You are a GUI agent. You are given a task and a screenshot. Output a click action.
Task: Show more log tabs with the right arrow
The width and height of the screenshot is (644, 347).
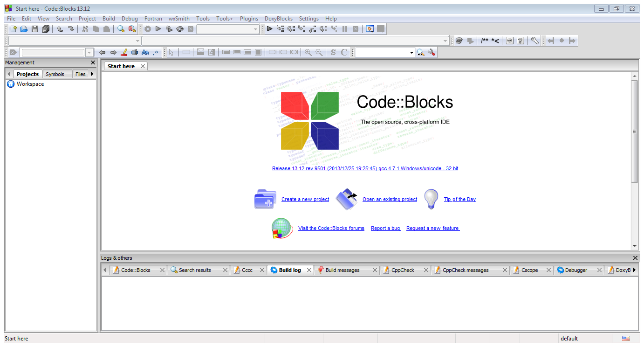click(634, 270)
